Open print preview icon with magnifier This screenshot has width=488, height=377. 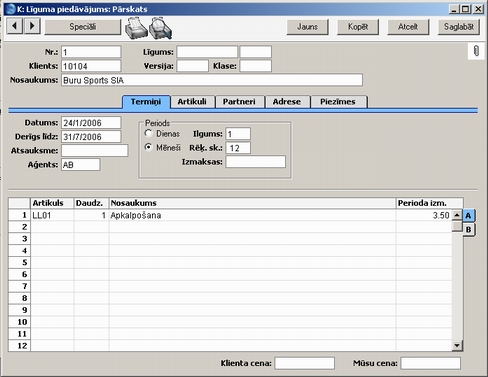[x=160, y=28]
